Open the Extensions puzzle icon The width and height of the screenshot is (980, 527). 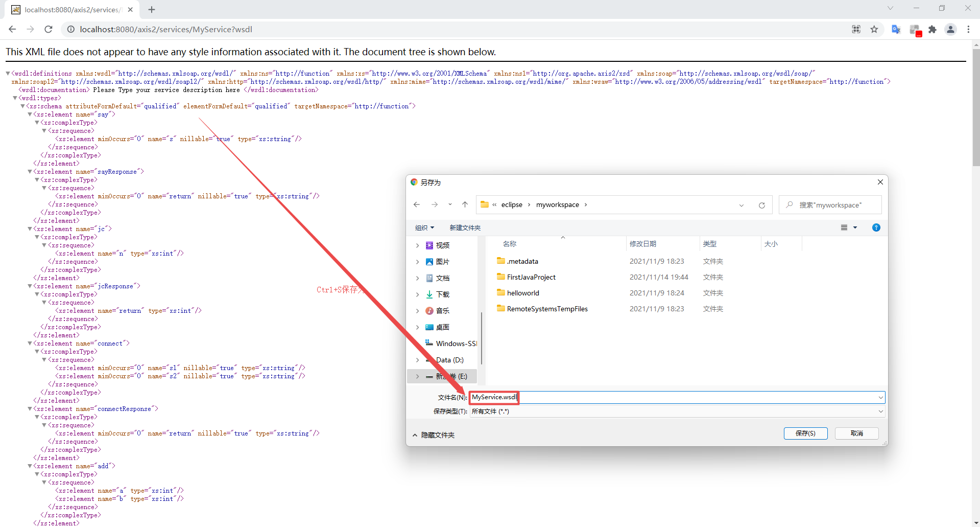click(x=933, y=29)
